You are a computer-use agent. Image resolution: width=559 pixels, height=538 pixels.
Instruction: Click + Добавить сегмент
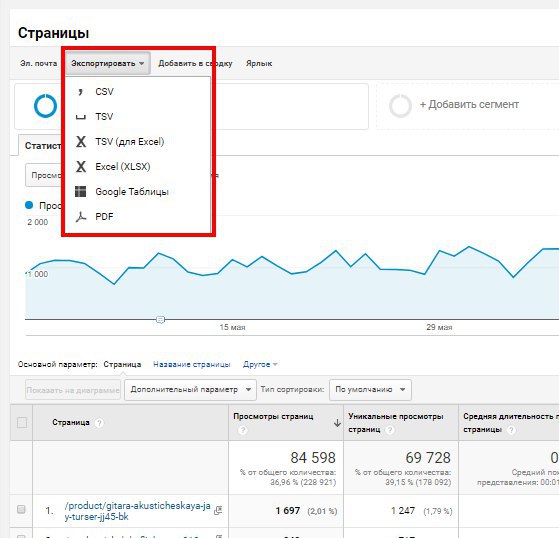[x=469, y=104]
